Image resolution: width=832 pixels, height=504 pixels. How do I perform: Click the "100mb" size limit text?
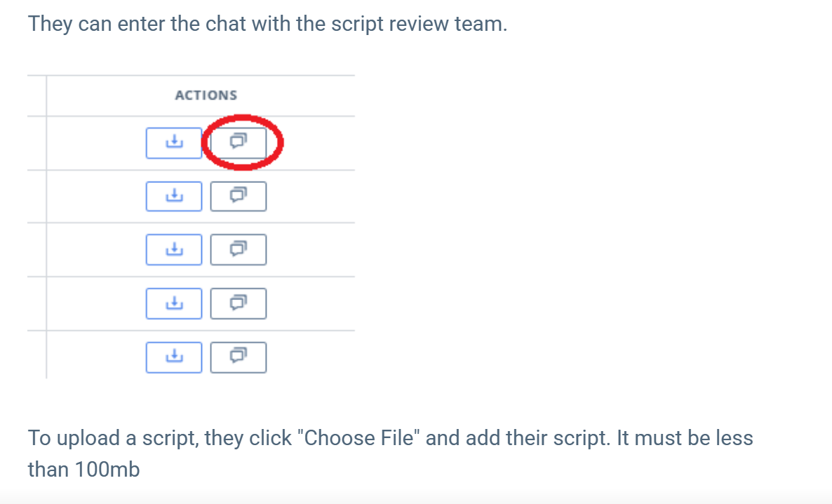(x=107, y=469)
